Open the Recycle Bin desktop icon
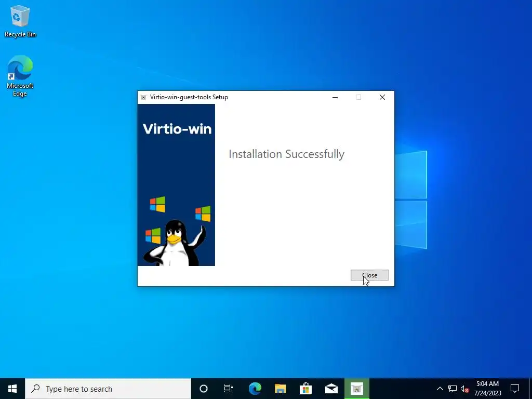This screenshot has height=399, width=532. (x=20, y=22)
